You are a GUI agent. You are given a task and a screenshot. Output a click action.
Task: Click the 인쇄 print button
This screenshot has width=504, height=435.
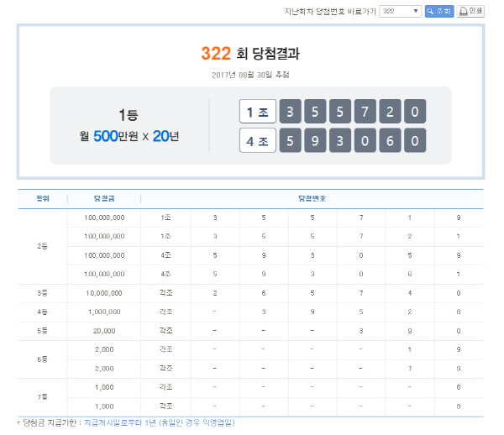pyautogui.click(x=470, y=11)
